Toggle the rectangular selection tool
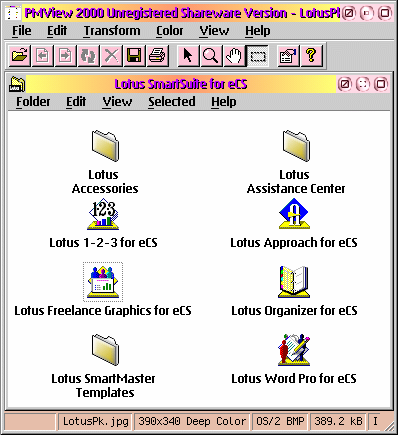 [257, 55]
